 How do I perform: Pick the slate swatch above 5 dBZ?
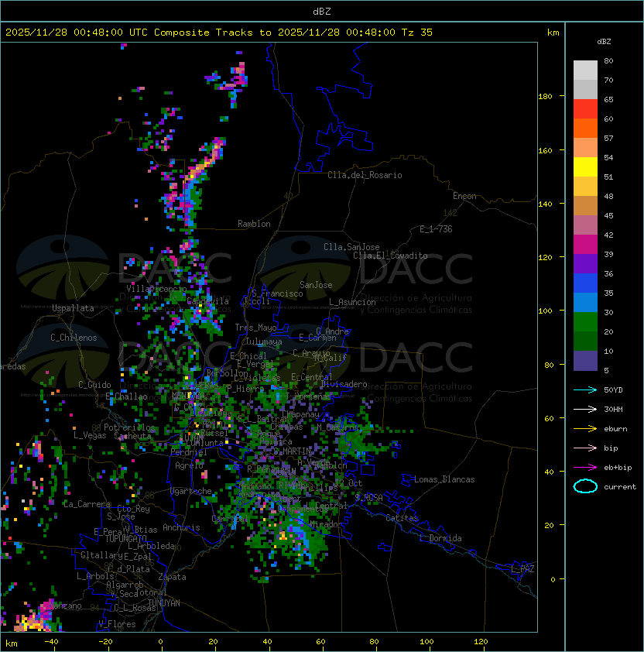[x=585, y=361]
